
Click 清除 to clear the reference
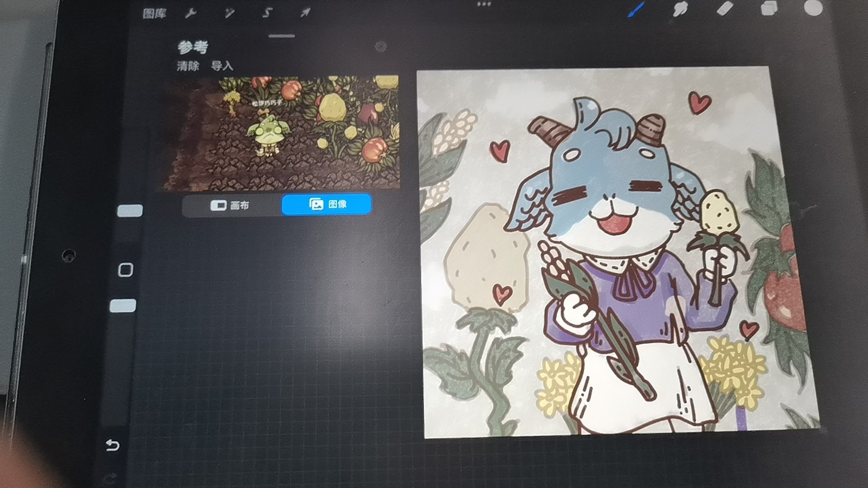point(188,66)
